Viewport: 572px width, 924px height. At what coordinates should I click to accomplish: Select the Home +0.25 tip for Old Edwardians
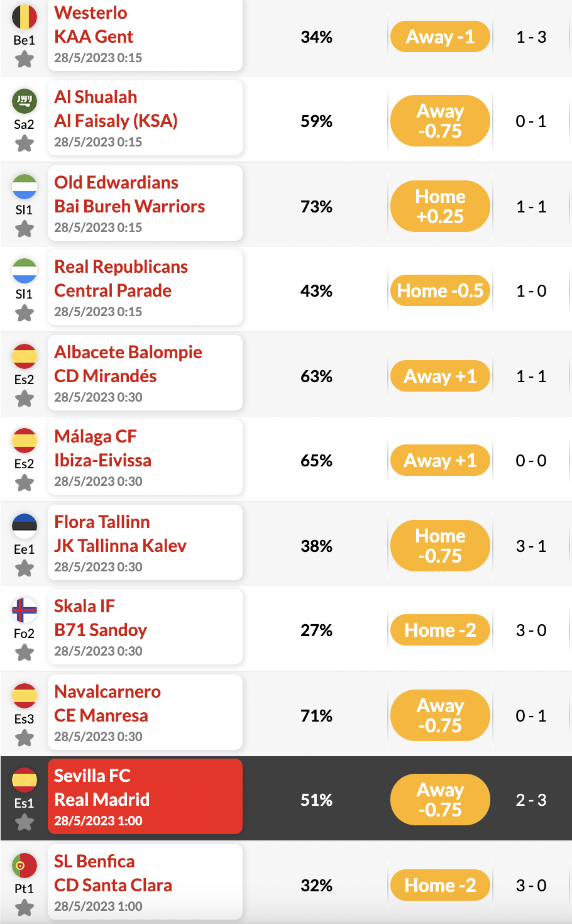440,206
